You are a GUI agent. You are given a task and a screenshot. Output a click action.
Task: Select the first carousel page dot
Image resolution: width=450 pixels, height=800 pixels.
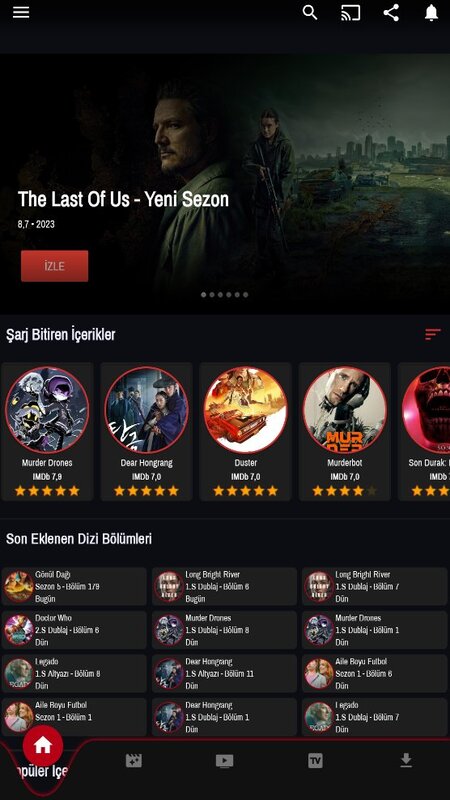[204, 294]
